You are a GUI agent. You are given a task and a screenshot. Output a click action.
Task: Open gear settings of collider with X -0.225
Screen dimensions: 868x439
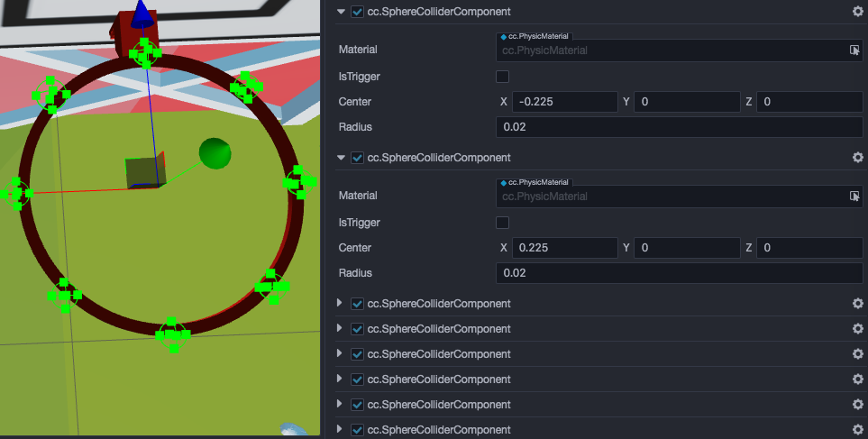click(857, 12)
